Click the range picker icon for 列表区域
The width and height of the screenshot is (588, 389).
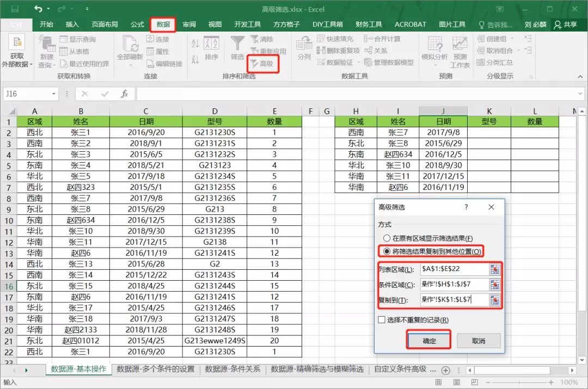494,269
